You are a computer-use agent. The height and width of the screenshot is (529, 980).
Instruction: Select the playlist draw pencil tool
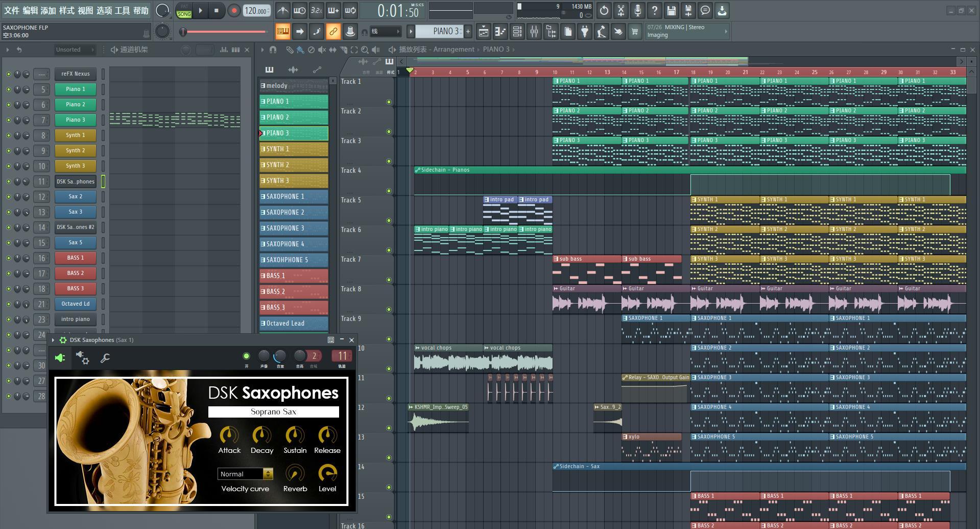290,50
